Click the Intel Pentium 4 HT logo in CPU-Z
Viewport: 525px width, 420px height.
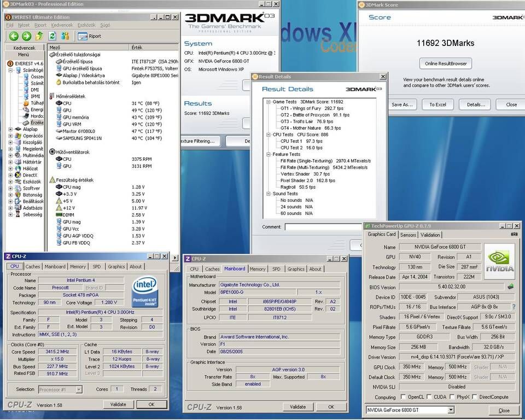(145, 291)
